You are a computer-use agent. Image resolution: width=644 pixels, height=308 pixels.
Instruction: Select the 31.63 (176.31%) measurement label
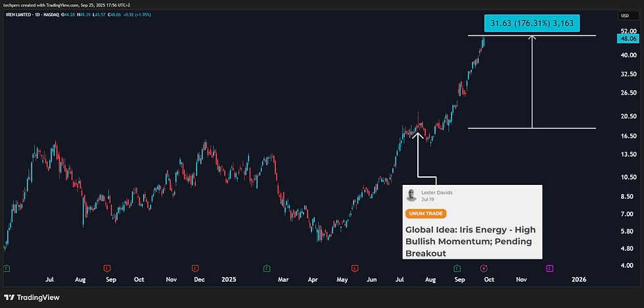[533, 24]
